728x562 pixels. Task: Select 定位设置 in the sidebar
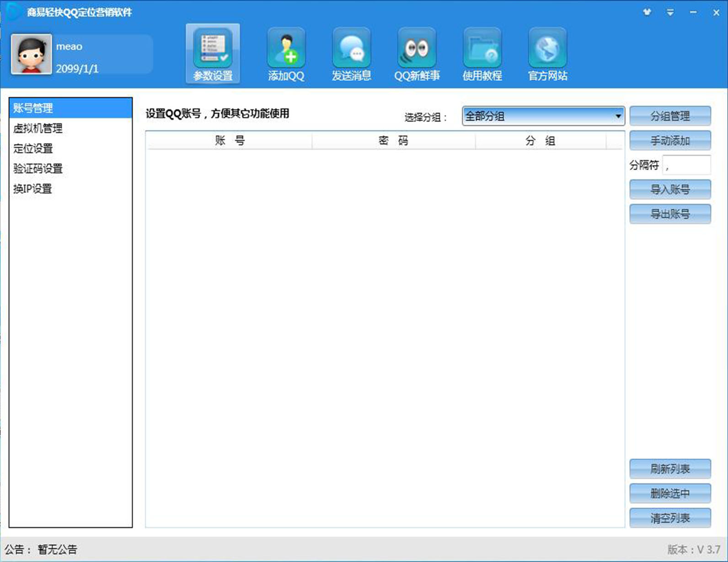coord(70,148)
